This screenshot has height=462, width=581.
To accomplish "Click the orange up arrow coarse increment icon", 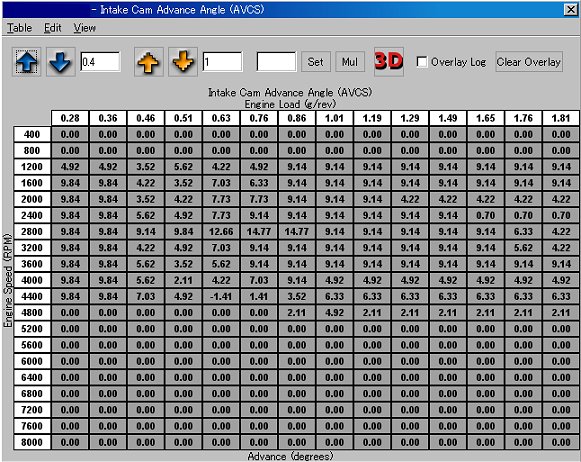I will 148,62.
